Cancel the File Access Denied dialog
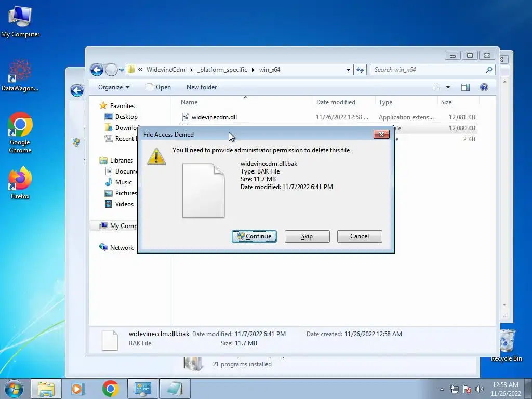532x399 pixels. click(x=360, y=236)
